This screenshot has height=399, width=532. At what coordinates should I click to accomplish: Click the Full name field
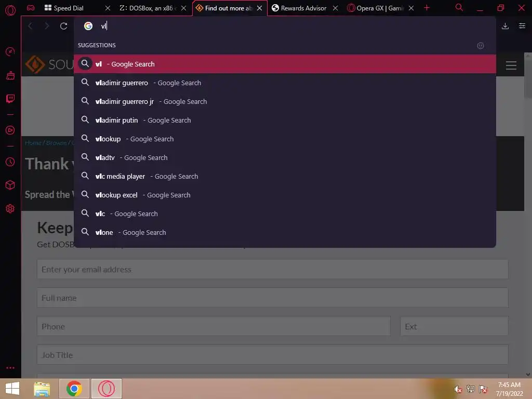[x=272, y=298]
